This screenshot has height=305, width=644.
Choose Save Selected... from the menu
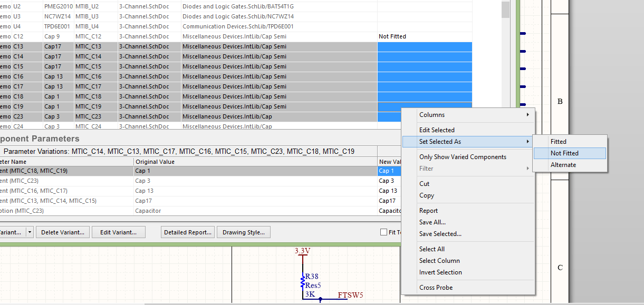[468, 234]
